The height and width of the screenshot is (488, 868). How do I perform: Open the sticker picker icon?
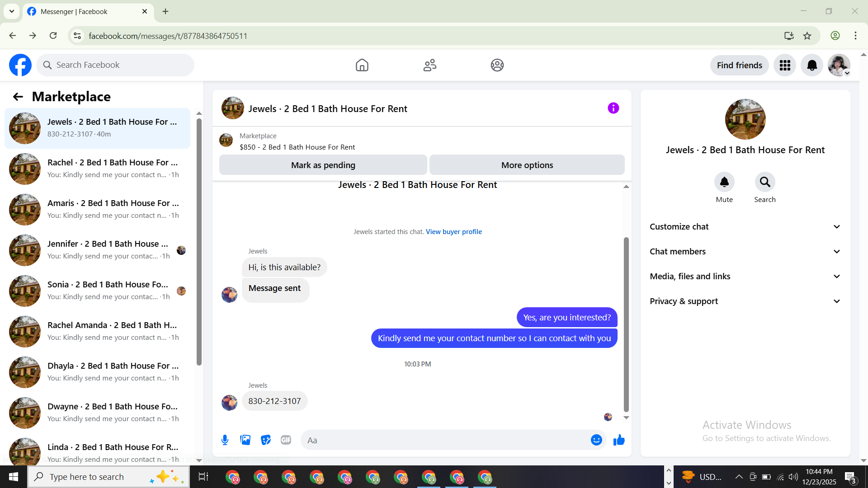pyautogui.click(x=266, y=440)
